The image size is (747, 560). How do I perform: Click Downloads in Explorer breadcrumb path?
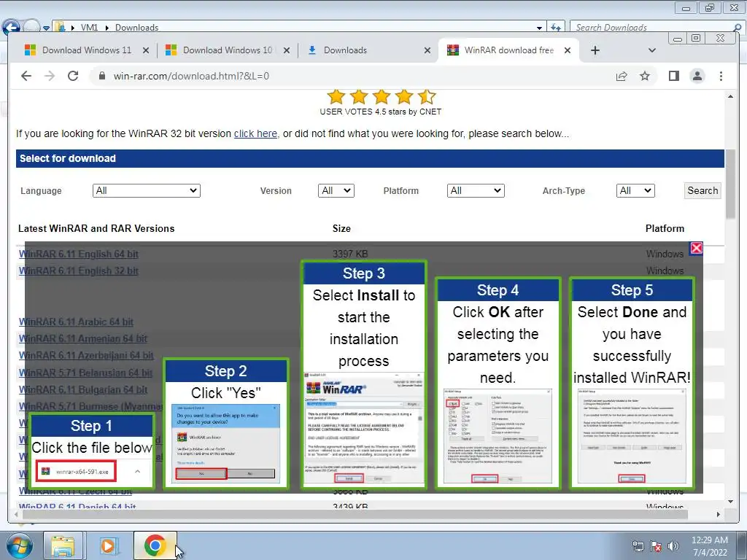point(136,28)
